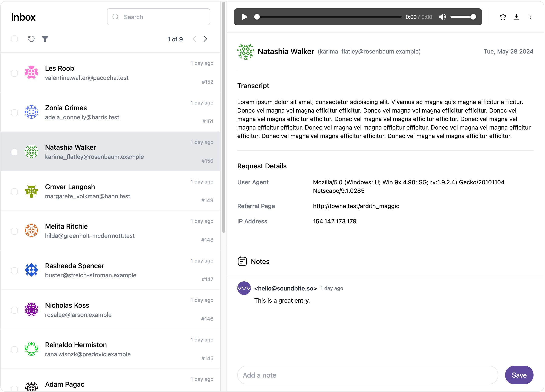
Task: Download the audio recording
Action: tap(517, 17)
